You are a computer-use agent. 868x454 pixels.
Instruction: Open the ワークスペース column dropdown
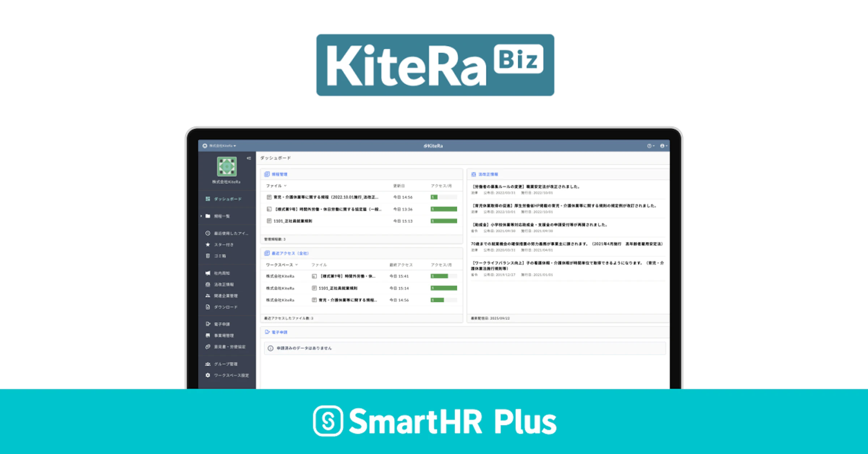(x=282, y=265)
